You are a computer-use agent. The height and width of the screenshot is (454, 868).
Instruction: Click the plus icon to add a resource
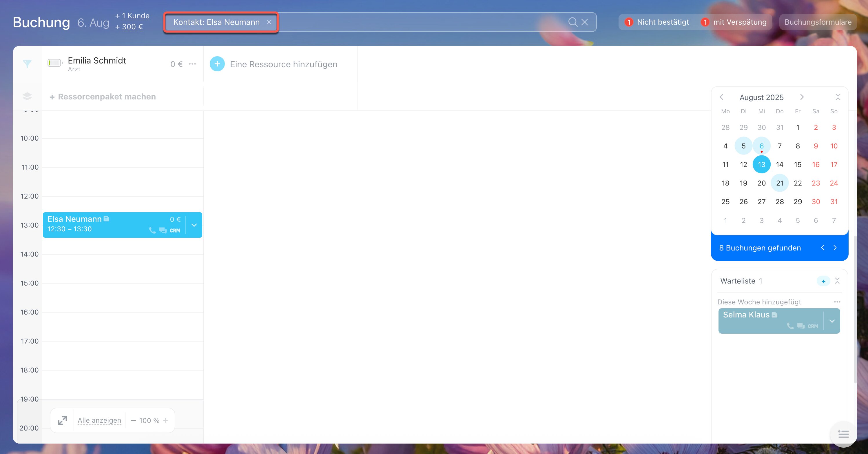(217, 64)
